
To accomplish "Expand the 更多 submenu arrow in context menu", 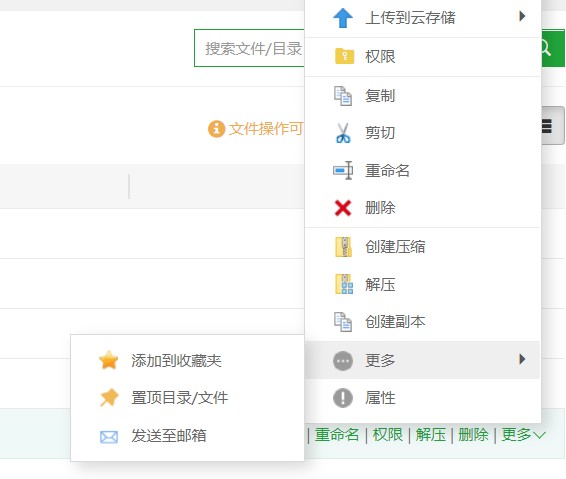I will tap(522, 359).
